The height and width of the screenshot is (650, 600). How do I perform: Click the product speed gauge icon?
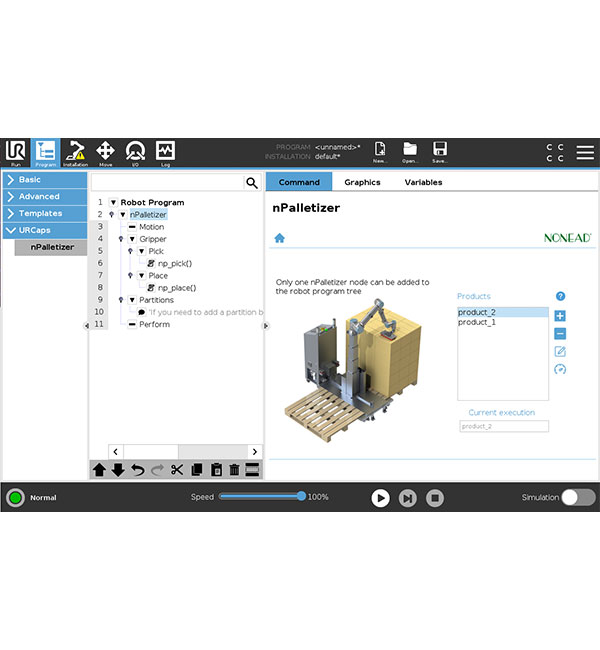click(560, 369)
